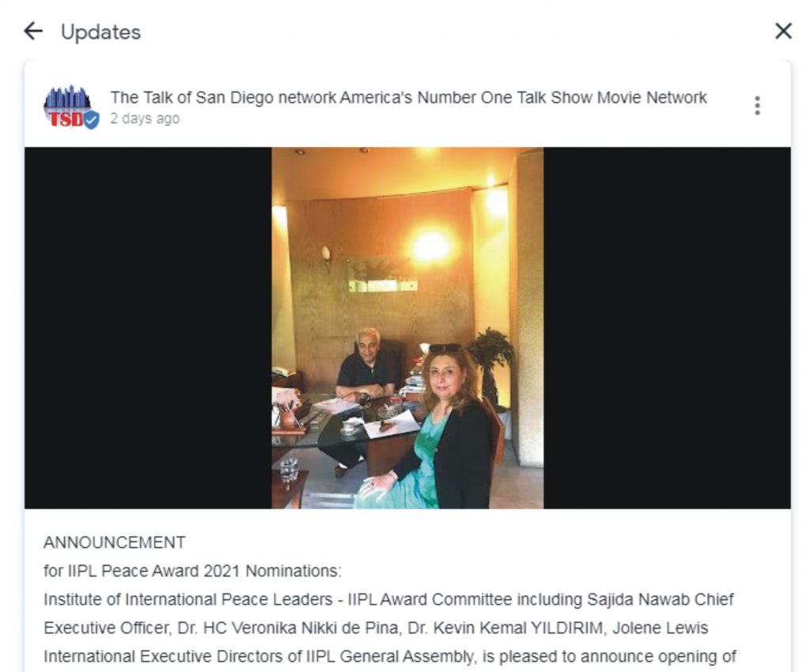
Task: Click the blue verified checkmark badge
Action: [x=92, y=120]
